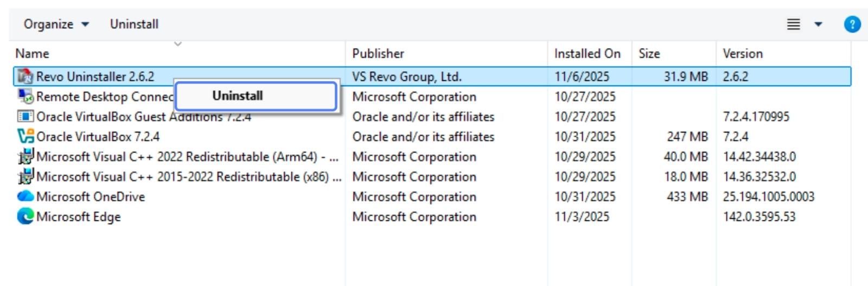The width and height of the screenshot is (868, 286).
Task: Click the Microsoft Edge browser icon
Action: tap(25, 217)
